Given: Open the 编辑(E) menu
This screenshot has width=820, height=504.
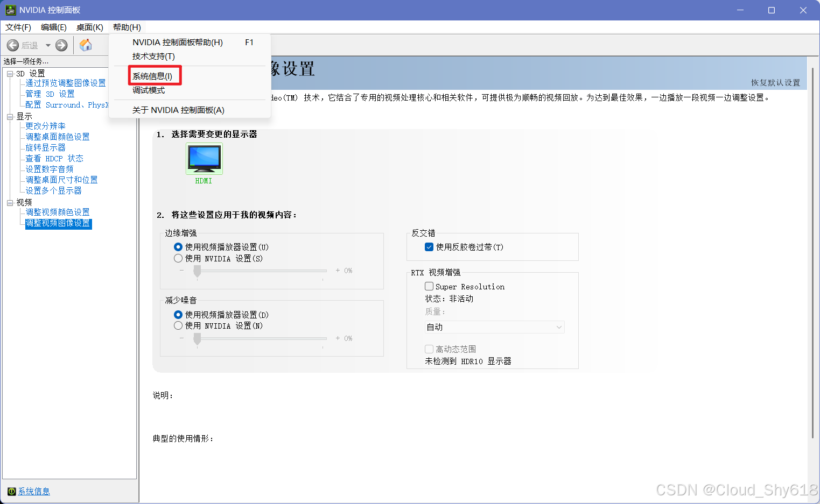Looking at the screenshot, I should click(x=54, y=27).
